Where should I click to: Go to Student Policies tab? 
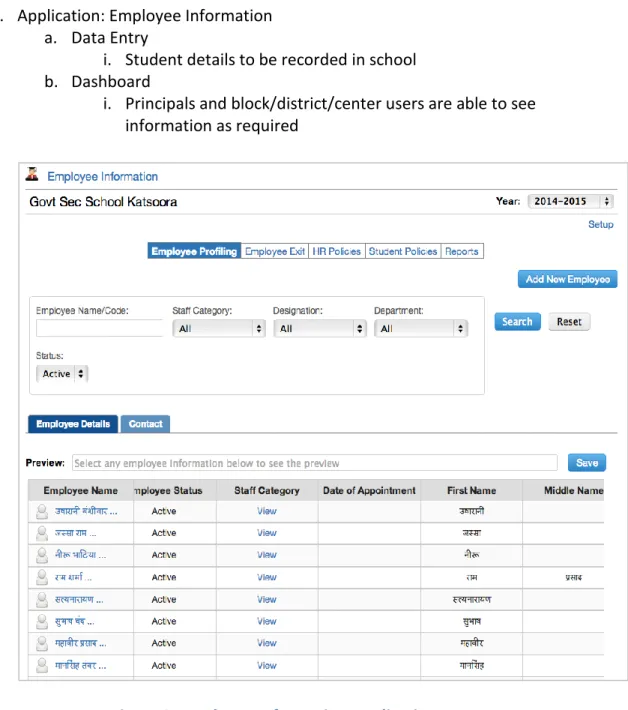click(403, 251)
